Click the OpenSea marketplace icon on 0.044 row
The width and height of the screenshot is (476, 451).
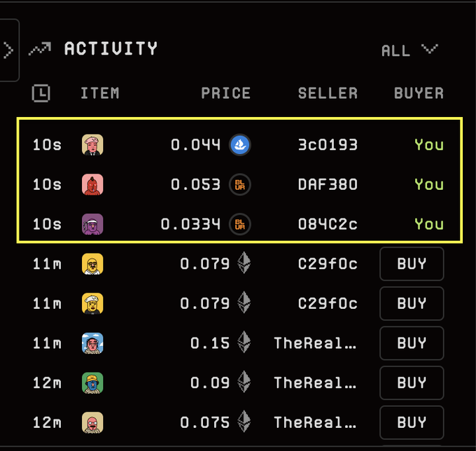pos(240,144)
